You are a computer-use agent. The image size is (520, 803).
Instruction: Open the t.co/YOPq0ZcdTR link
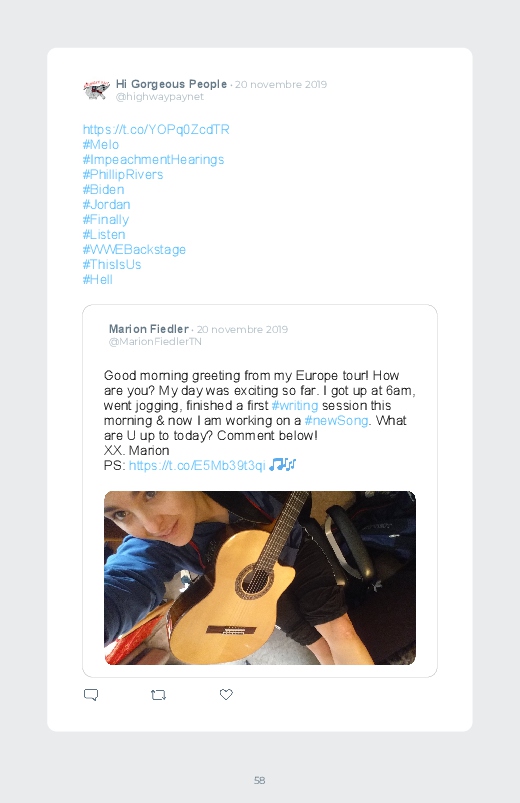coord(156,130)
